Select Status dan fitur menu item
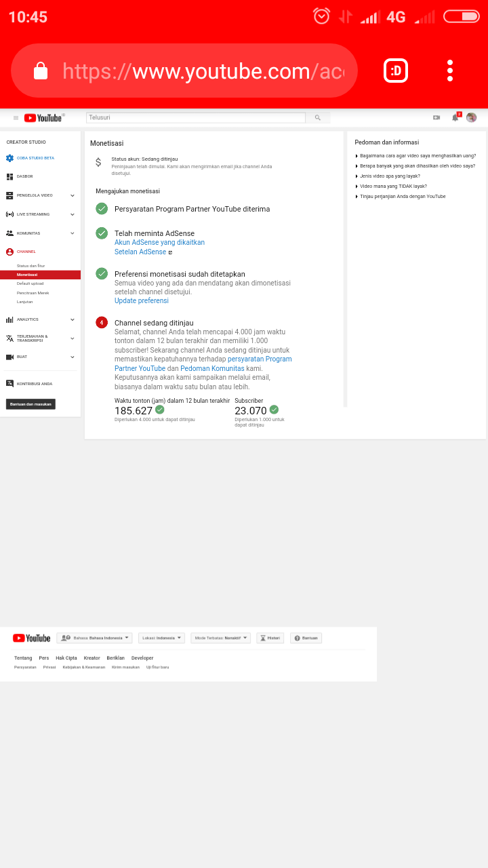Screen dimensions: 488x868 coord(31,266)
